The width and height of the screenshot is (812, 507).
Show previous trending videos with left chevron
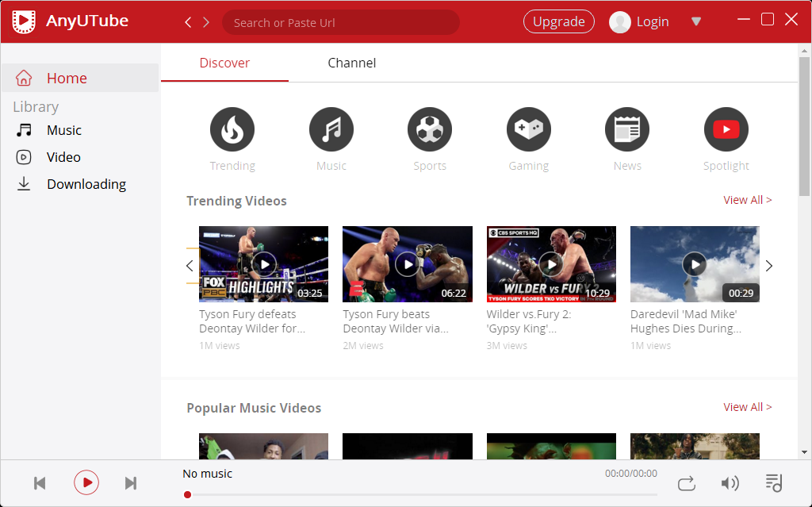(190, 266)
